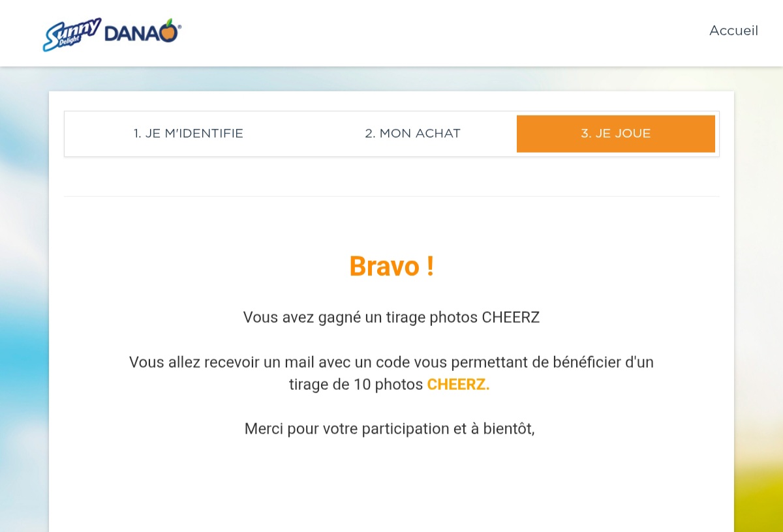Click the registered trademark symbol beside Danao
Image resolution: width=783 pixels, height=532 pixels.
click(179, 27)
